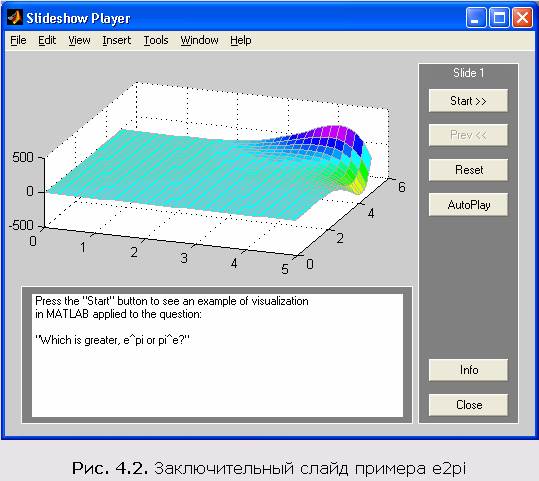The width and height of the screenshot is (539, 481).
Task: Start AutoPlay of the slideshow
Action: pyautogui.click(x=468, y=205)
